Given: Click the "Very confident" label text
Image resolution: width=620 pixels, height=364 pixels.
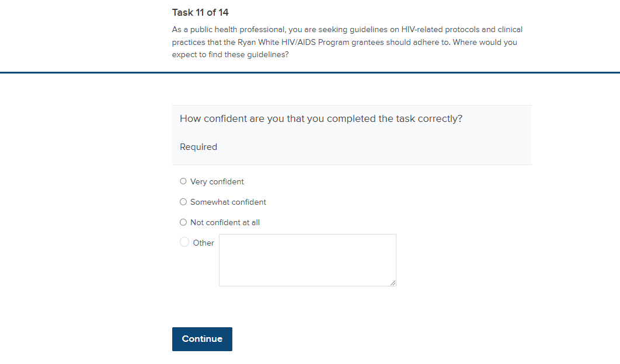Looking at the screenshot, I should coord(217,181).
